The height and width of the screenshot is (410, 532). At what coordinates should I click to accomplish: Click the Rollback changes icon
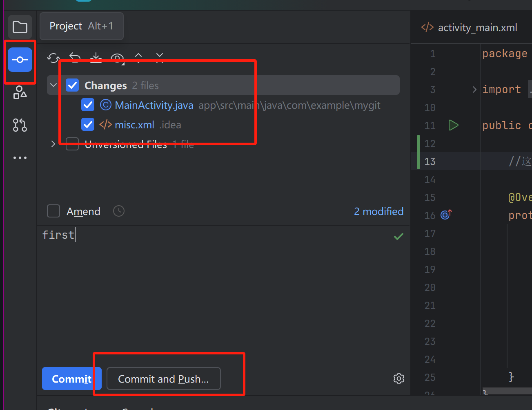[x=75, y=58]
